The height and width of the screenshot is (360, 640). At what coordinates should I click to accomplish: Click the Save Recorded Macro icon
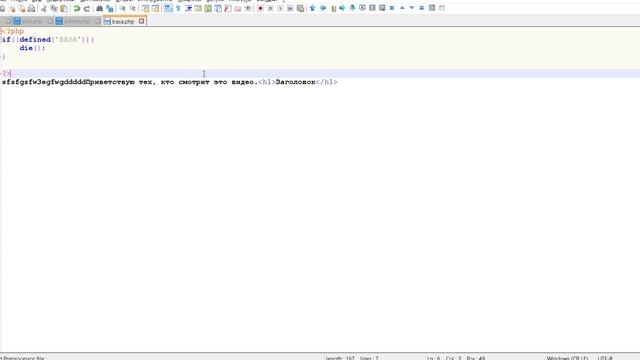tap(300, 8)
